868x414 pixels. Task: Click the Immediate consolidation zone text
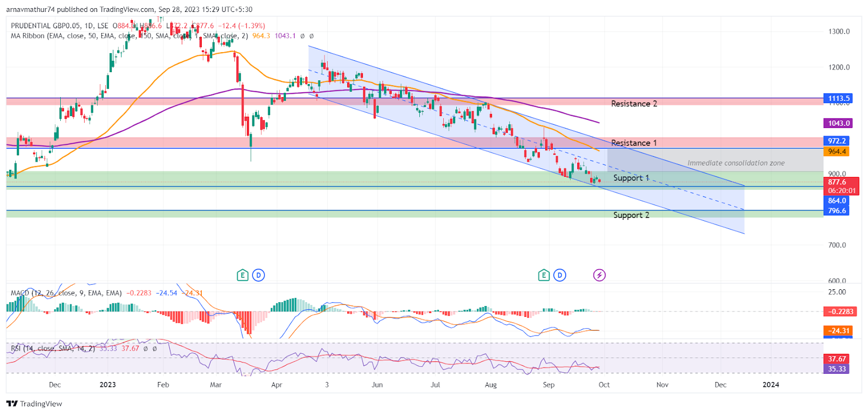click(x=736, y=163)
